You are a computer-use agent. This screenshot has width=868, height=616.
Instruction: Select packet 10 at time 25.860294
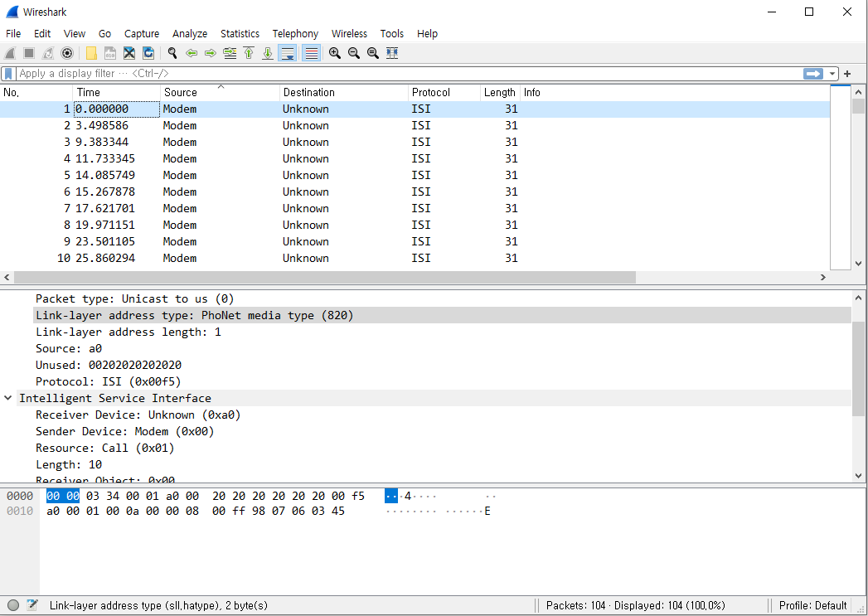pos(415,259)
